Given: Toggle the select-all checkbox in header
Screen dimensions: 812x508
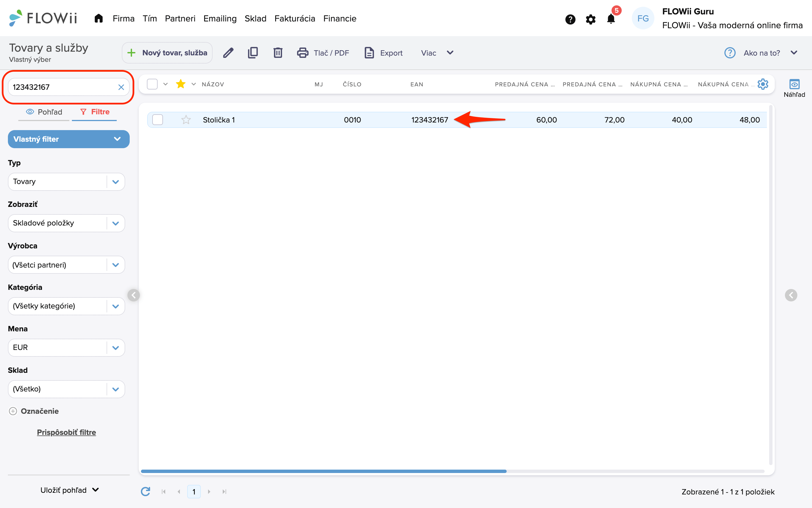Looking at the screenshot, I should pyautogui.click(x=152, y=84).
